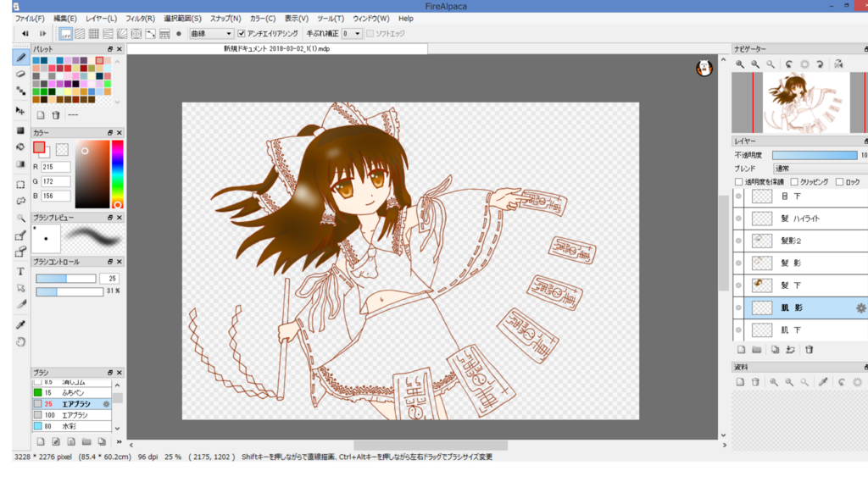This screenshot has height=482, width=868.
Task: Select the Lasso selection tool
Action: (x=21, y=201)
